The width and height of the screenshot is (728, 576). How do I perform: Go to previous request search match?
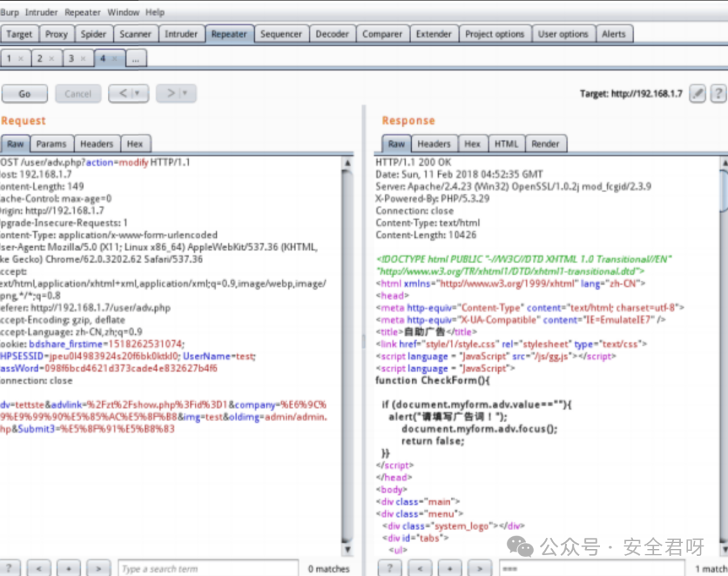(38, 568)
